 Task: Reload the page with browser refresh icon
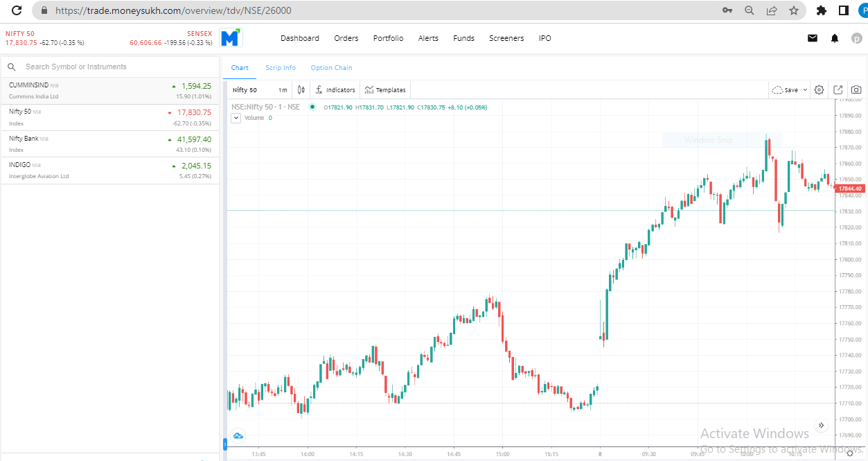[17, 10]
